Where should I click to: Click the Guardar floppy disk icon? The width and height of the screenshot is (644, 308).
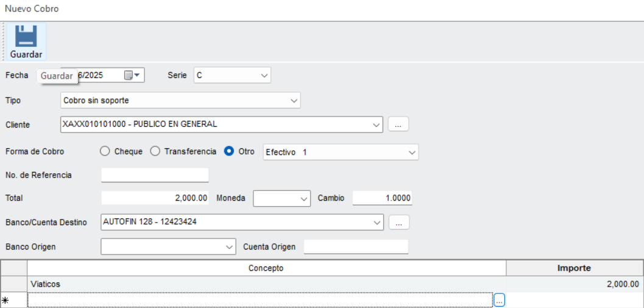click(26, 37)
